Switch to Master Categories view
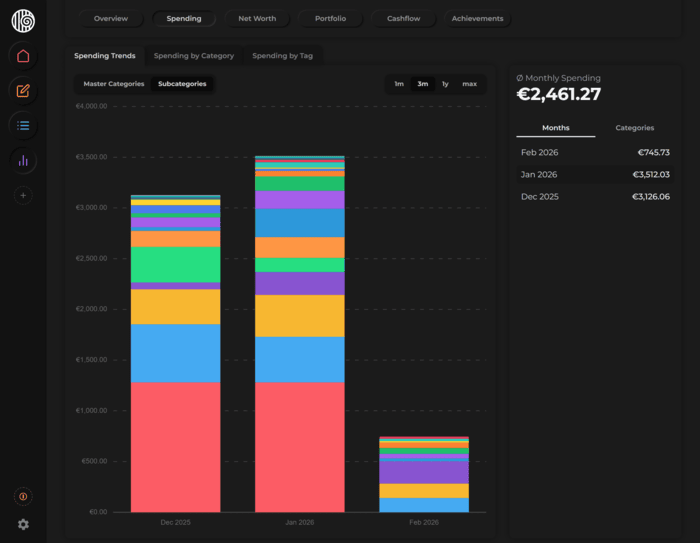 click(x=113, y=84)
